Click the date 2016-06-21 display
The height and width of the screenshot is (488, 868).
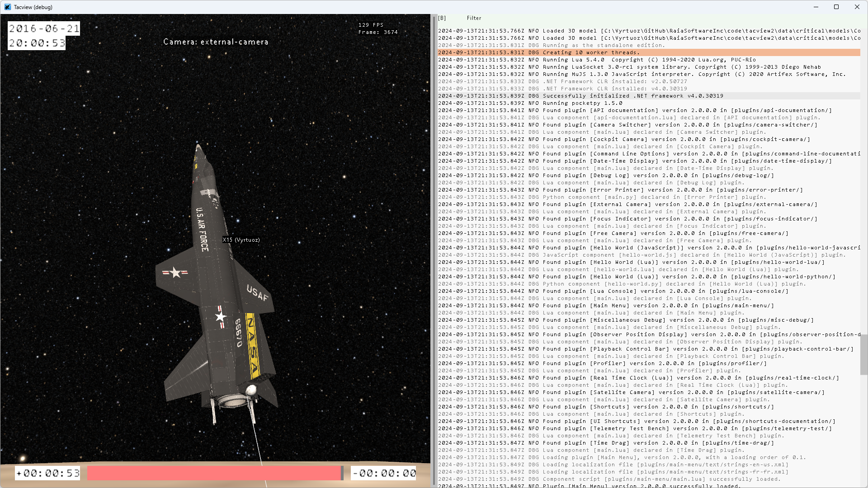coord(44,28)
